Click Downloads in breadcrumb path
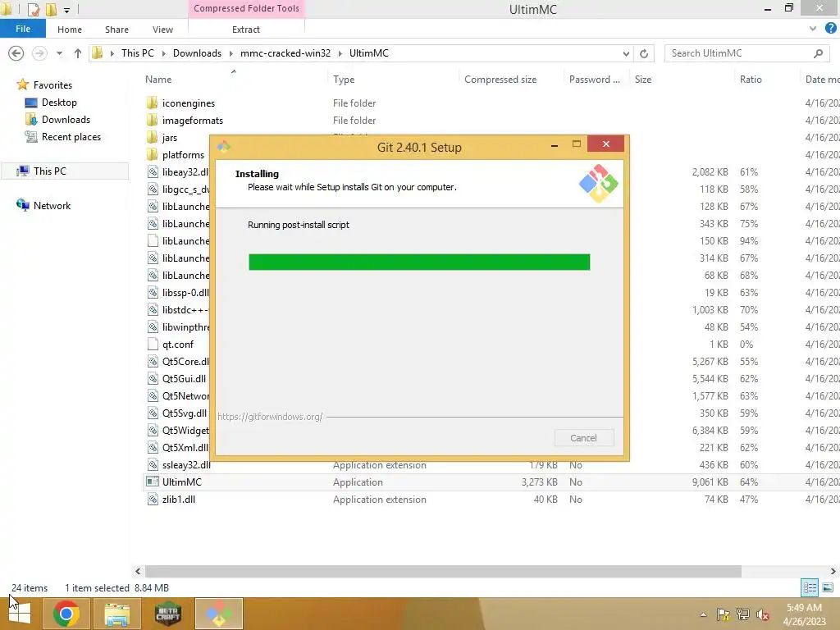840x630 pixels. pos(197,53)
